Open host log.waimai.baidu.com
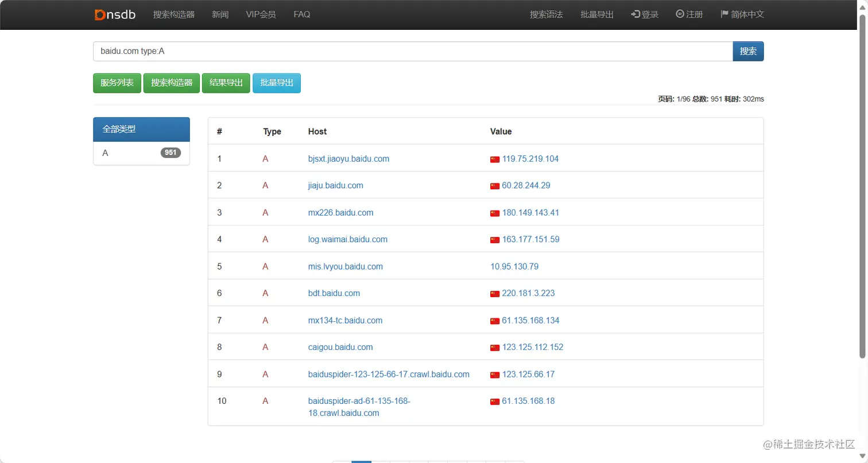Screen dimensions: 868x463 (x=348, y=239)
